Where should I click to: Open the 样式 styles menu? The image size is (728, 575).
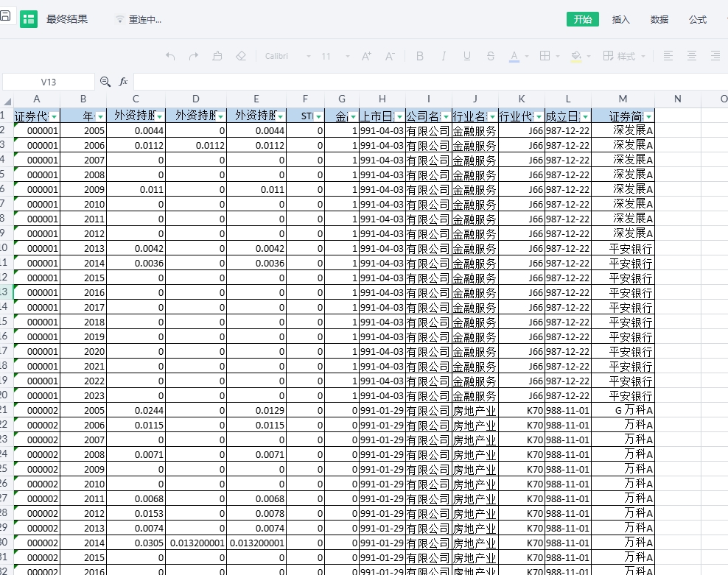pos(624,56)
